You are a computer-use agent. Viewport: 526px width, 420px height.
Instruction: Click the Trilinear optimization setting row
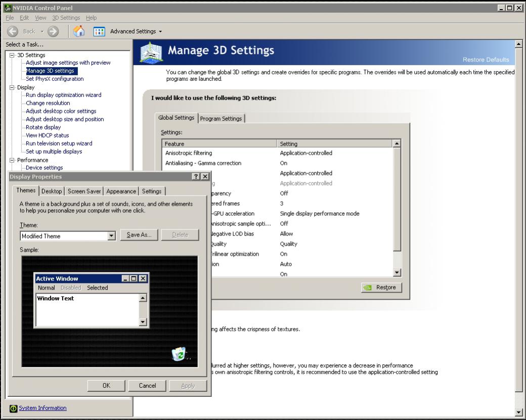[x=301, y=254]
